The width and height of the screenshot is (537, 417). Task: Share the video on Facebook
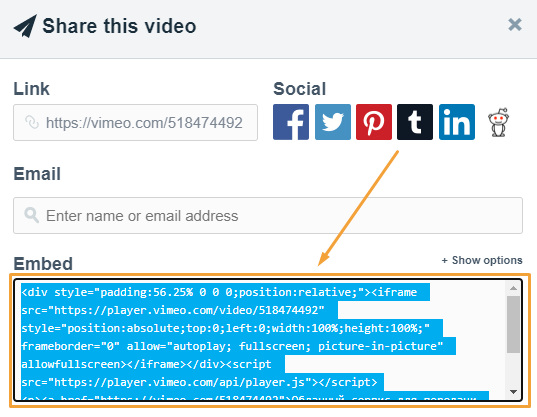pyautogui.click(x=291, y=122)
